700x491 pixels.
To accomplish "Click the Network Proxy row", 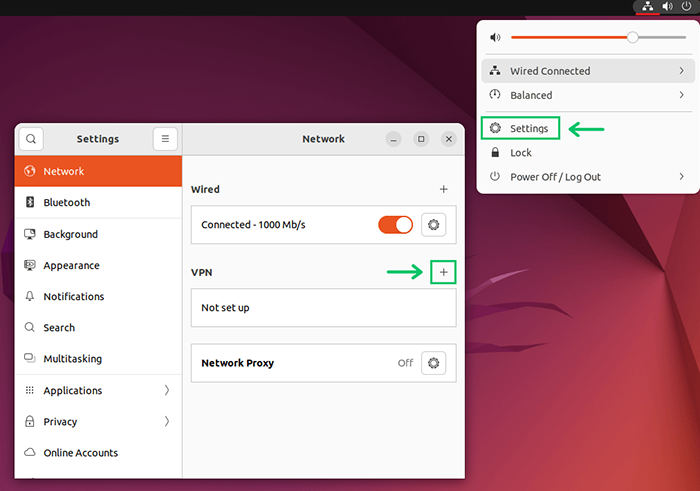I will tap(324, 363).
